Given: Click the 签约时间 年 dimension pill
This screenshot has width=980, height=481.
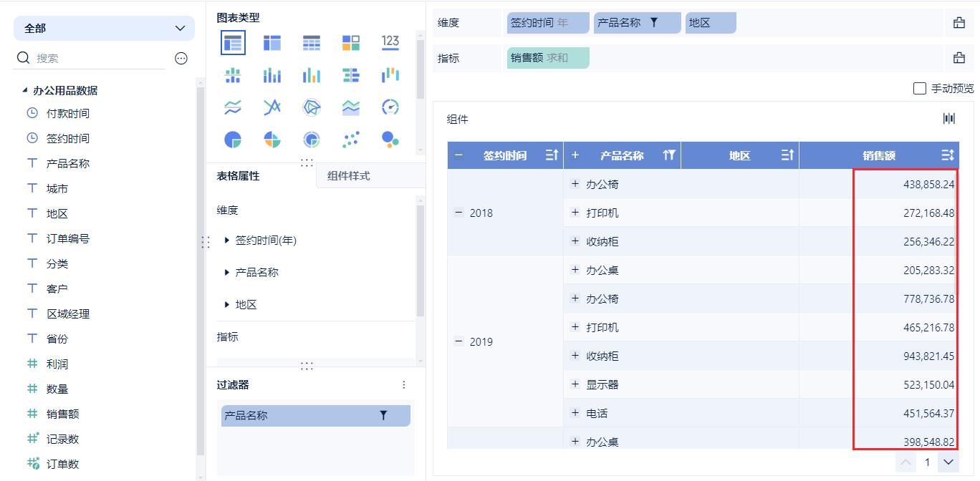Looking at the screenshot, I should click(x=548, y=23).
